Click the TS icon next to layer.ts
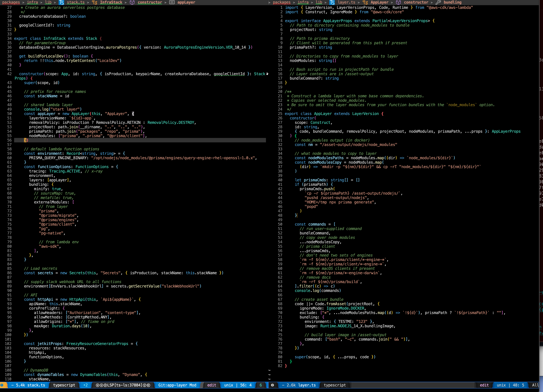 (332, 2)
